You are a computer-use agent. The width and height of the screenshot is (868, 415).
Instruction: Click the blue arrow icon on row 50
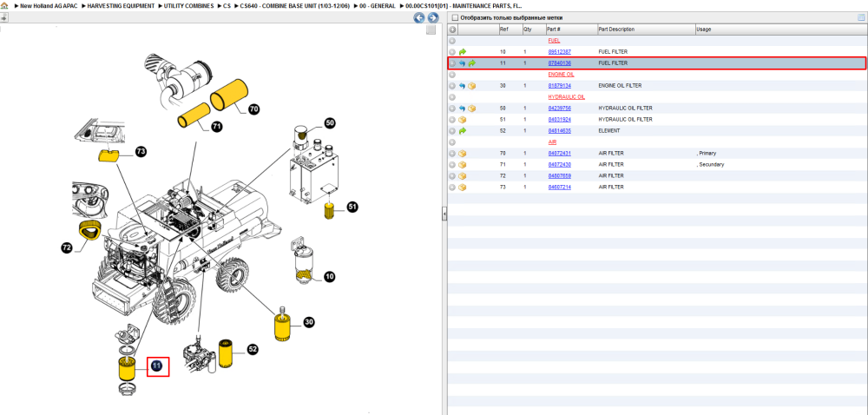463,109
